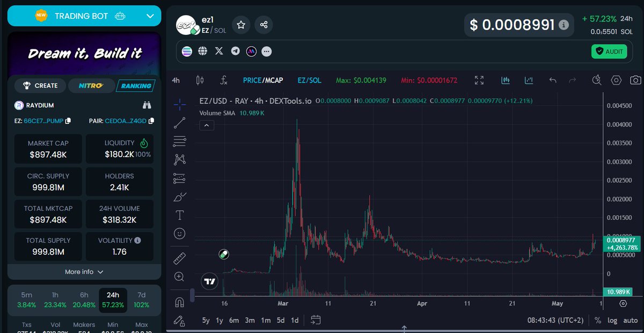The width and height of the screenshot is (644, 333).
Task: Open time zone menu 08:43:43 (UTC+2)
Action: 557,320
